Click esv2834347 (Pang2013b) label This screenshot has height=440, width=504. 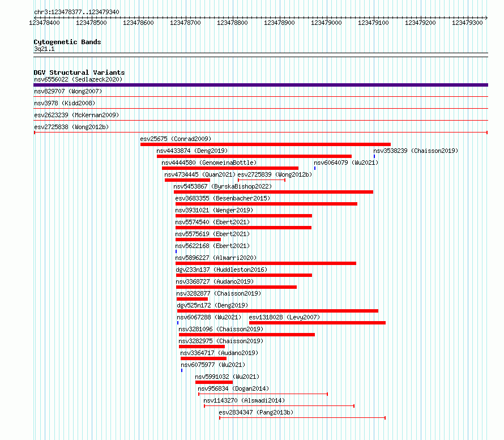click(x=256, y=412)
